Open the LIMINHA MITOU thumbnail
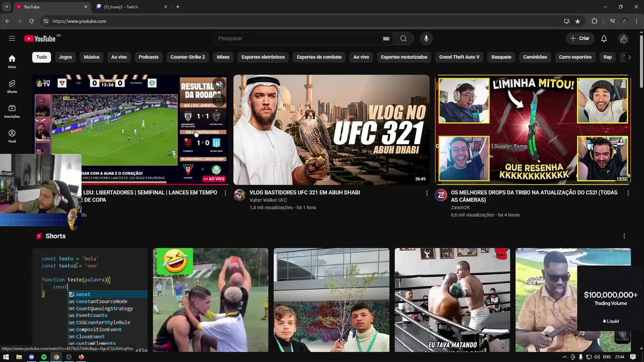Screen dimensions: 644x362 tap(533, 130)
